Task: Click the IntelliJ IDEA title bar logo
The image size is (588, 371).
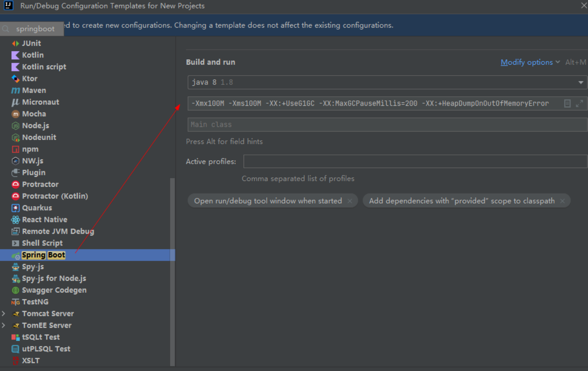Action: coord(8,5)
